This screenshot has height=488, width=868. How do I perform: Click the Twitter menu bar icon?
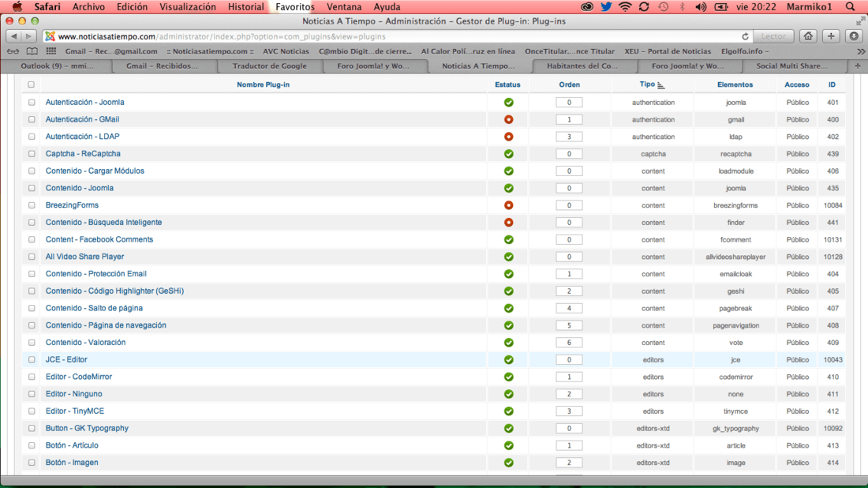click(606, 6)
